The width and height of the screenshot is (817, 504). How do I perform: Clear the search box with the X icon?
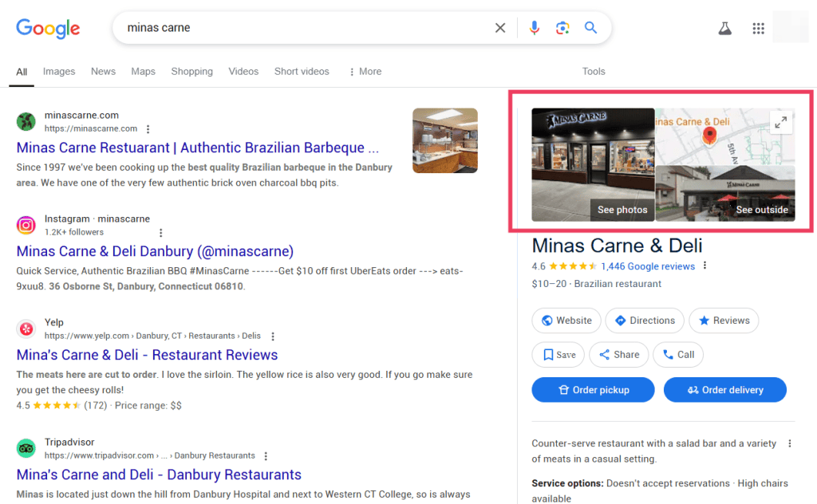(499, 28)
